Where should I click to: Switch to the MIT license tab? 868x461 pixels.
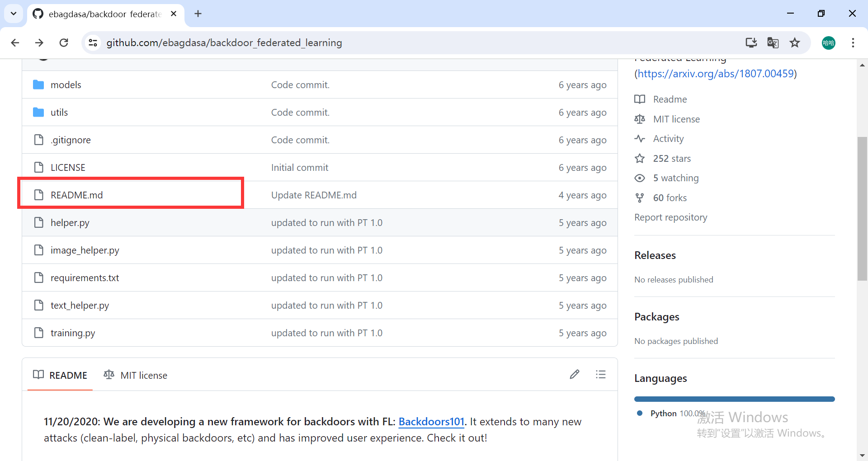tap(136, 375)
